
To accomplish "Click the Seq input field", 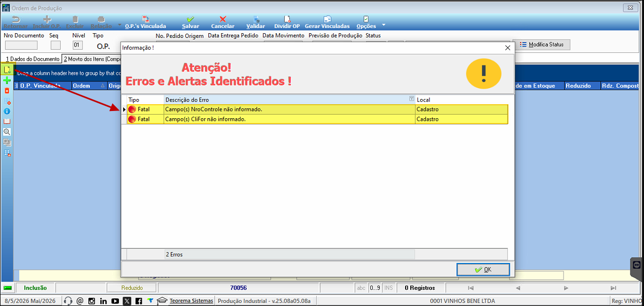I will point(56,45).
